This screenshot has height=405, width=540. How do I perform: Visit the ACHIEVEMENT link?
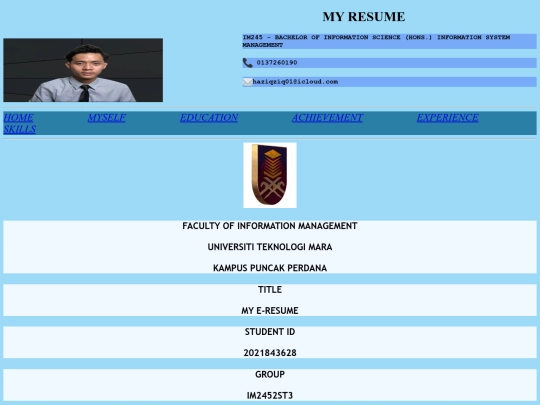328,118
